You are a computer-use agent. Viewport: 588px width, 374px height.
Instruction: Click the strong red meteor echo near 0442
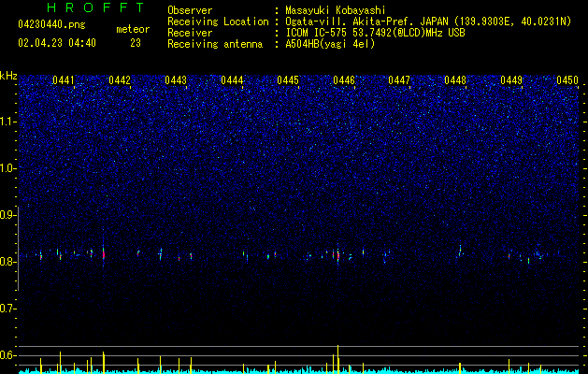[x=104, y=254]
